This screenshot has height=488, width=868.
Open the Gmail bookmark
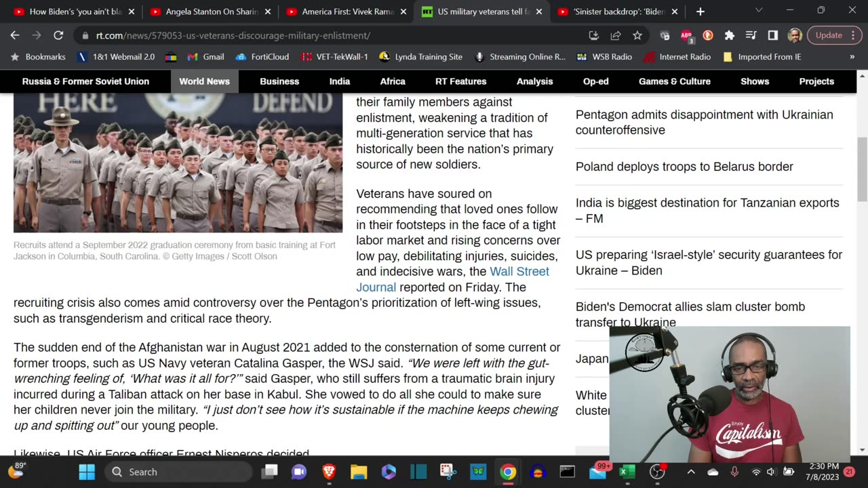pyautogui.click(x=205, y=57)
